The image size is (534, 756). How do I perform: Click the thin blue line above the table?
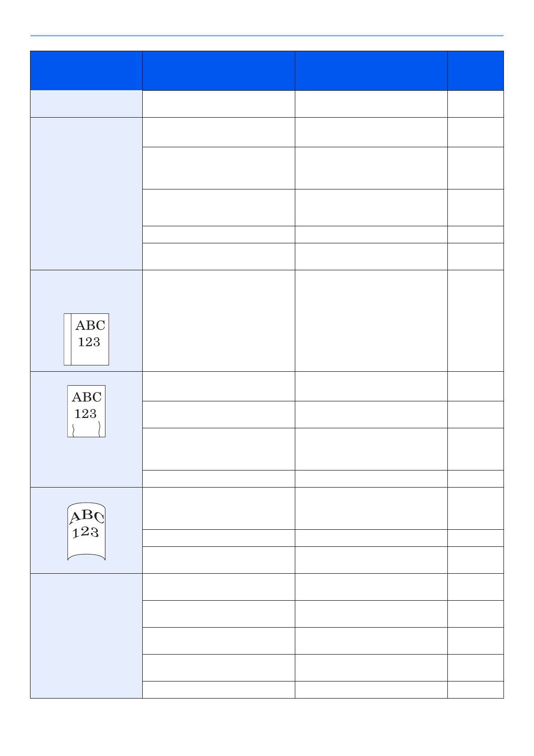click(267, 35)
